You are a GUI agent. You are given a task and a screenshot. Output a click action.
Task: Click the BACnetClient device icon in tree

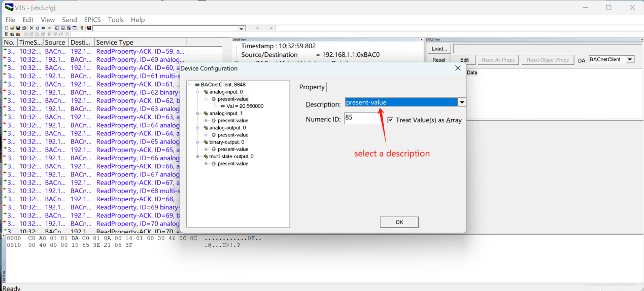click(197, 85)
